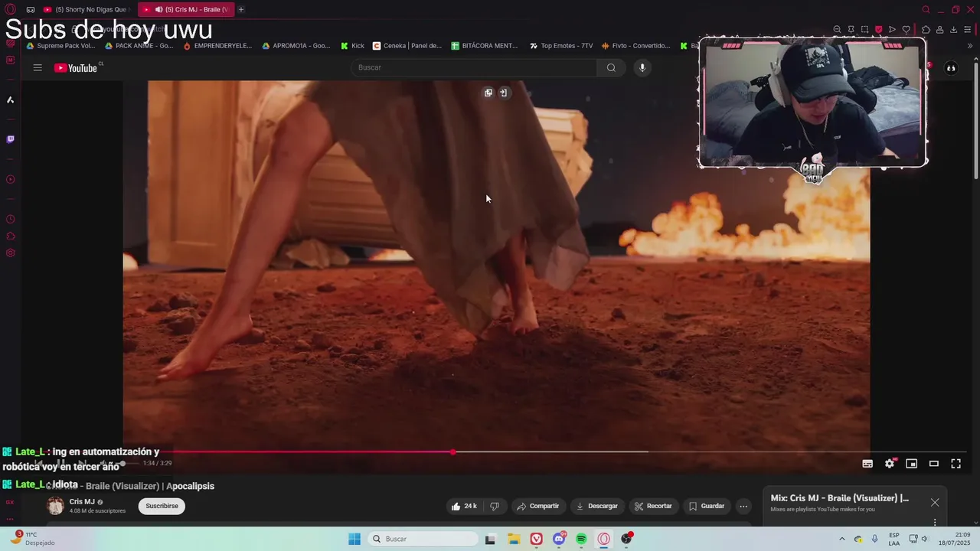The height and width of the screenshot is (551, 980).
Task: Open a new browser tab
Action: 241,9
